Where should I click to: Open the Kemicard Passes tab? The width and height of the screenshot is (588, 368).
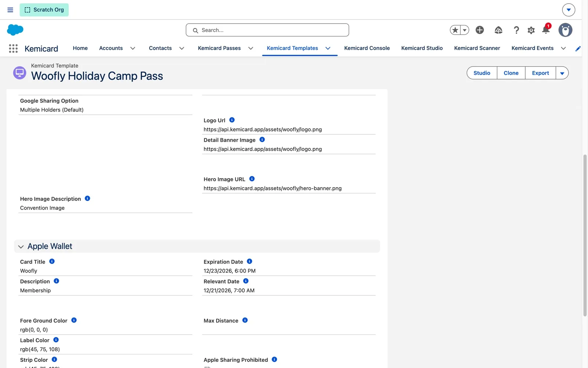(219, 48)
